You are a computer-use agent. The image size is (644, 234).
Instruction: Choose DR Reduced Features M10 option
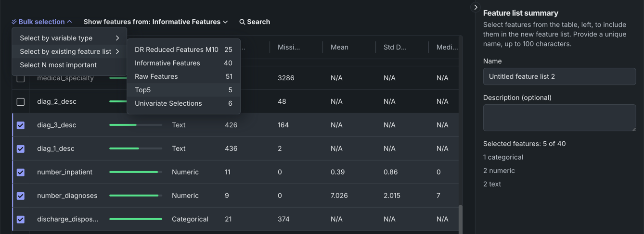click(x=183, y=49)
